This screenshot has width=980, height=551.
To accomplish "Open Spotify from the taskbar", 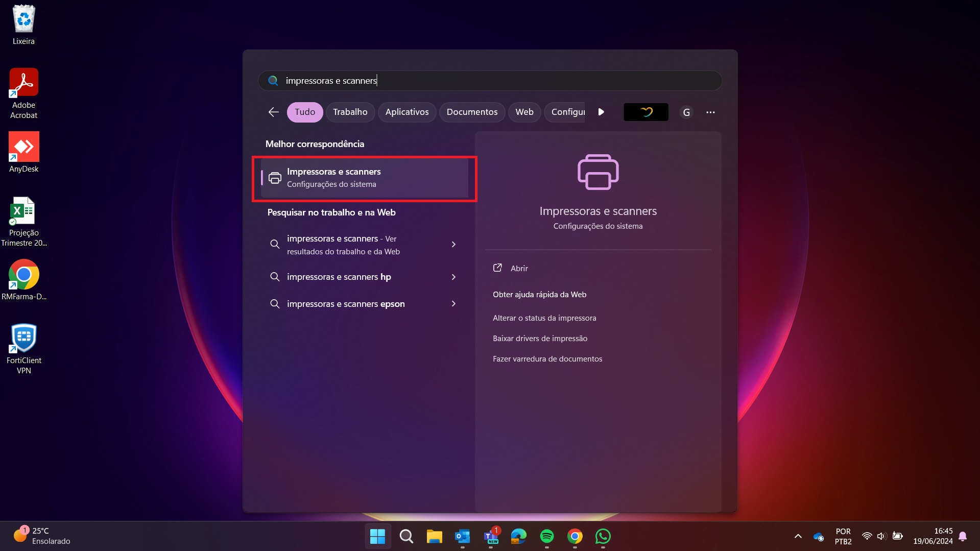I will 546,536.
